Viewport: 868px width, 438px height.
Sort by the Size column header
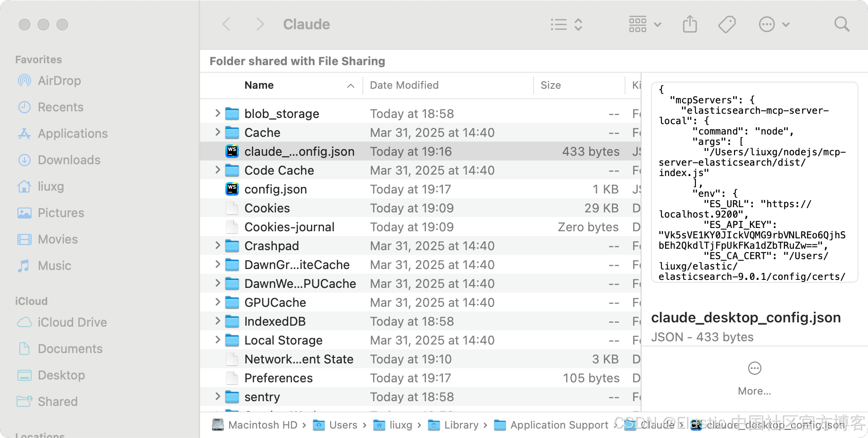coord(551,85)
